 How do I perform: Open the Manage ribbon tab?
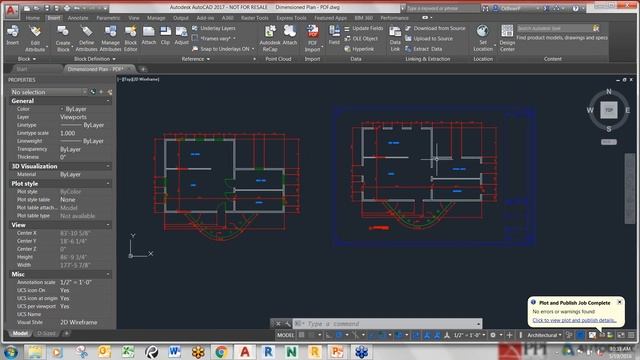pyautogui.click(x=156, y=18)
